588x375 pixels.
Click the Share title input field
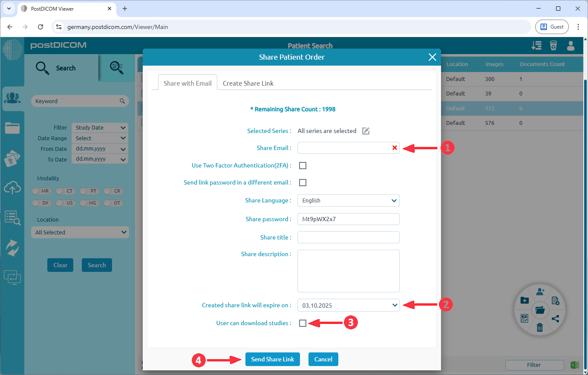(x=348, y=237)
